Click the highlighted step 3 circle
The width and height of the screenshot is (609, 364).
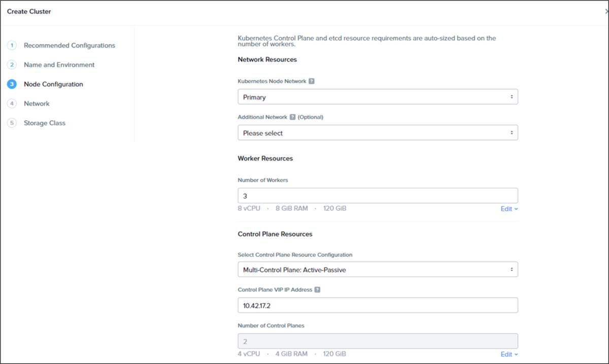click(x=12, y=84)
